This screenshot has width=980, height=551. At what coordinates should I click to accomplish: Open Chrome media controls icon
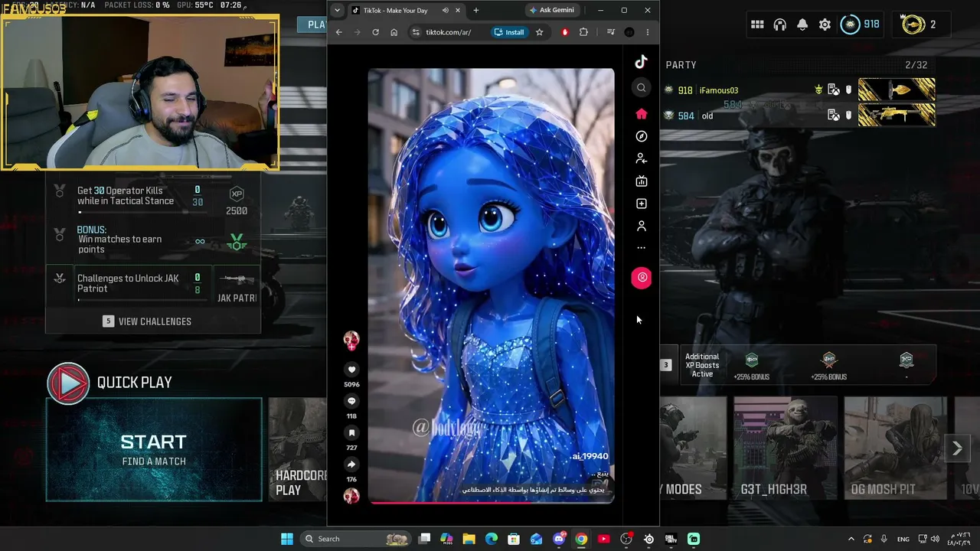pyautogui.click(x=610, y=32)
